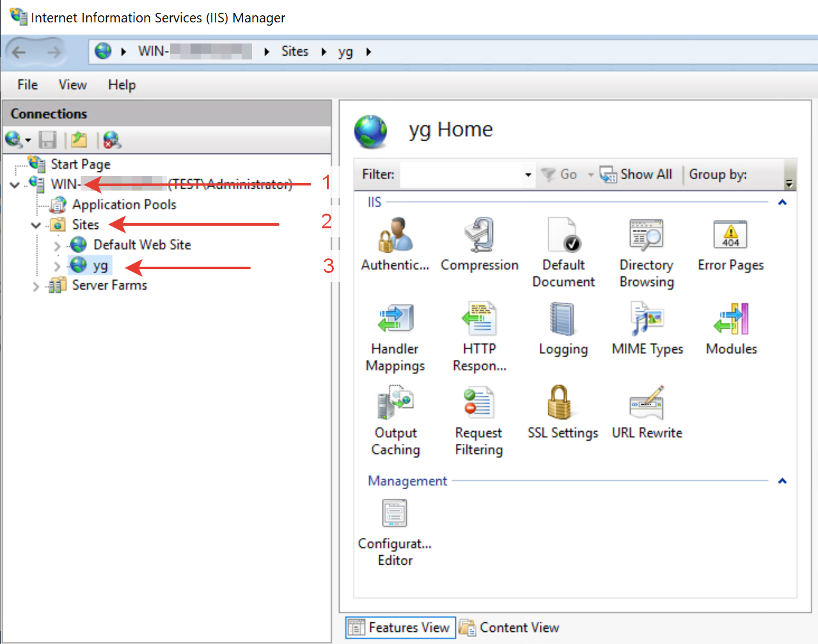Select Start Page in the Connections tree
The height and width of the screenshot is (644, 818).
point(81,164)
